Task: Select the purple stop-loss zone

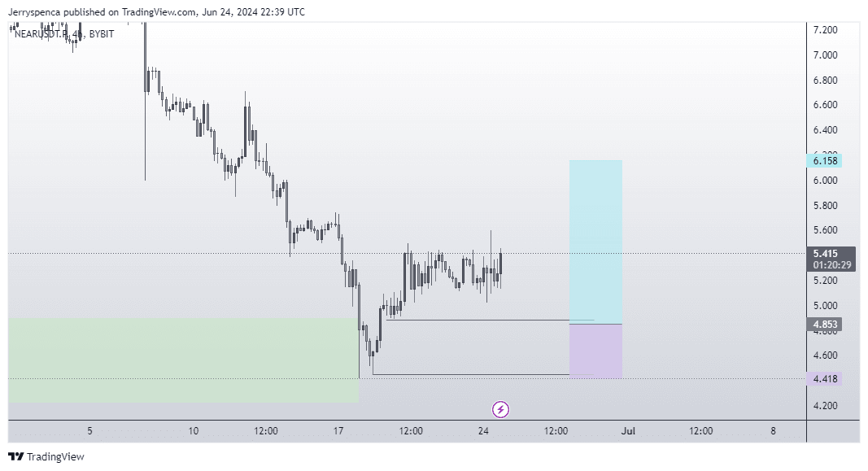Action: pos(595,351)
